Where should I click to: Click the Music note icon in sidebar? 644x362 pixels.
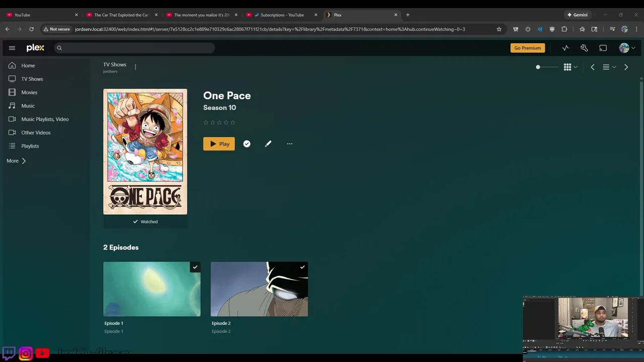(12, 106)
